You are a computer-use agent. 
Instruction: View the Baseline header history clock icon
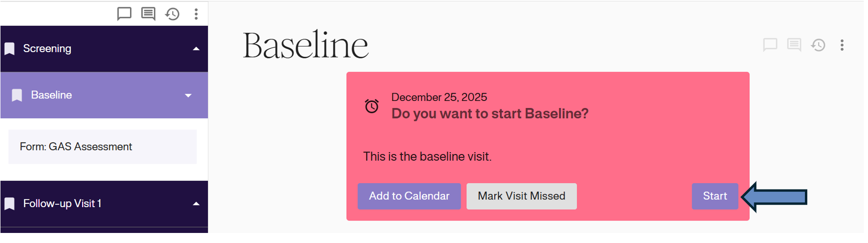point(818,45)
